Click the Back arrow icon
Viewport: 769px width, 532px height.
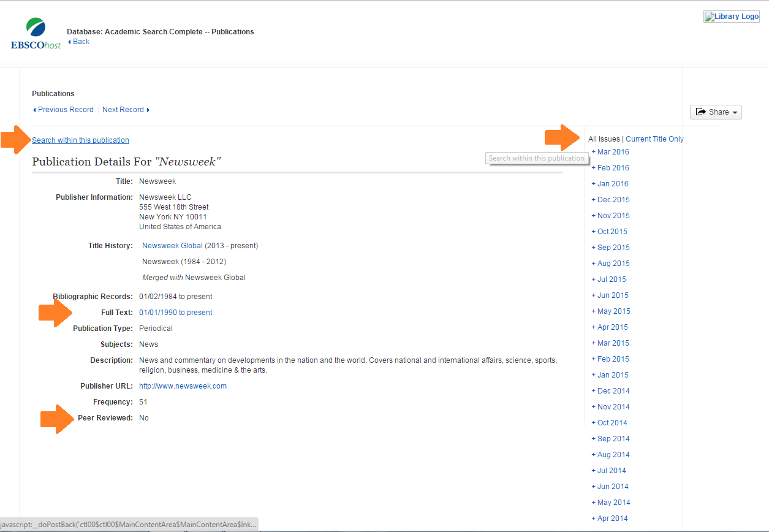pyautogui.click(x=70, y=42)
